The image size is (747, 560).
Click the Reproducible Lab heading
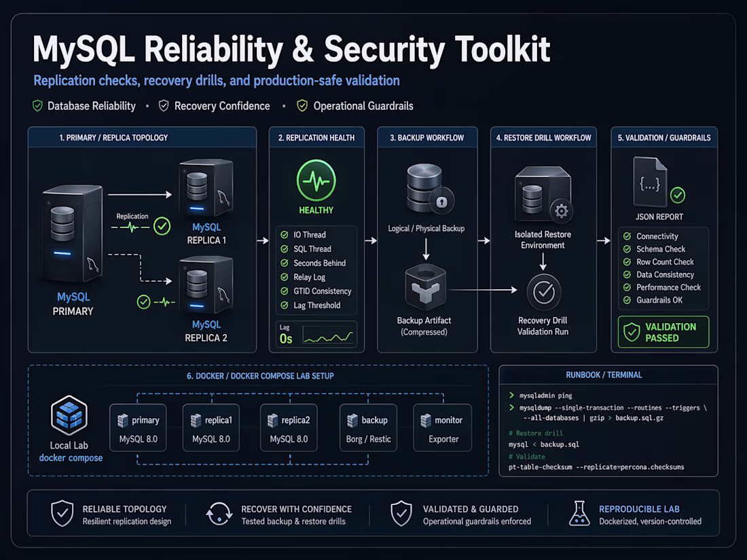point(639,509)
